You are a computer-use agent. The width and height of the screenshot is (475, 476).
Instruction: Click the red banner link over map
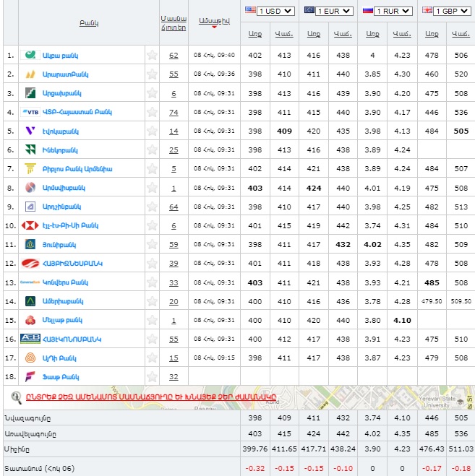coord(150,397)
